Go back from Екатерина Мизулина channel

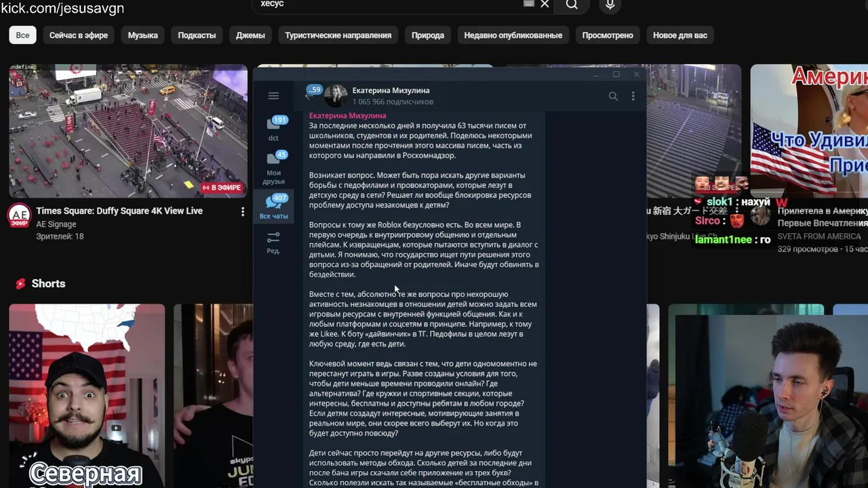[309, 96]
